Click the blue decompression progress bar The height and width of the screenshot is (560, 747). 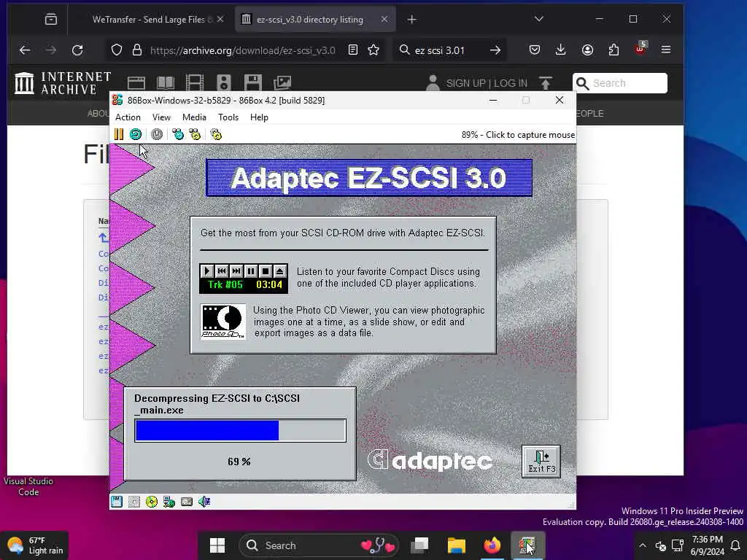coord(240,430)
